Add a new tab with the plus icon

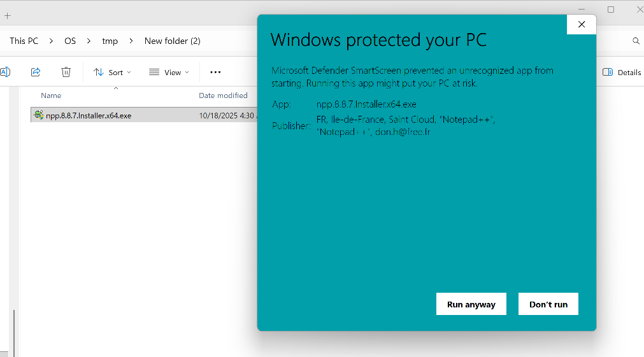click(x=8, y=15)
